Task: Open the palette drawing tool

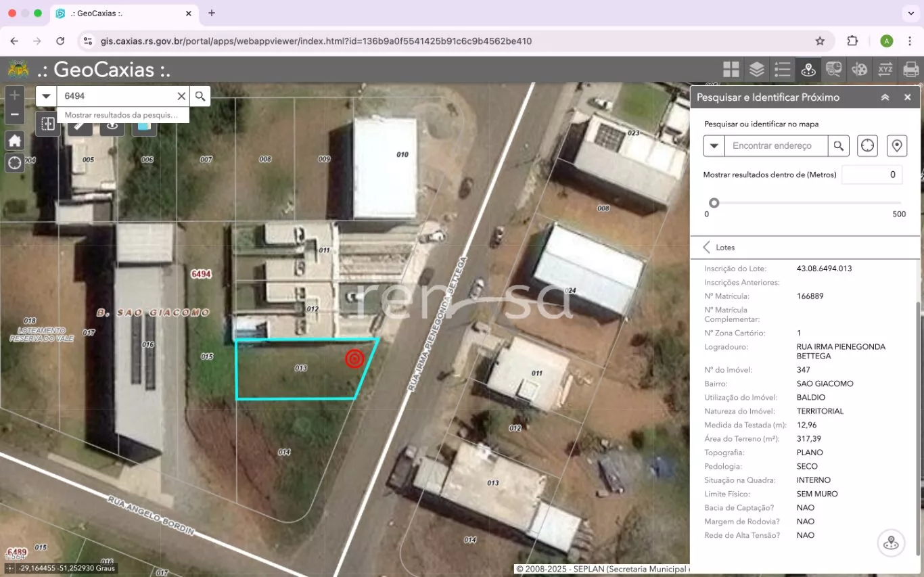Action: click(x=859, y=69)
